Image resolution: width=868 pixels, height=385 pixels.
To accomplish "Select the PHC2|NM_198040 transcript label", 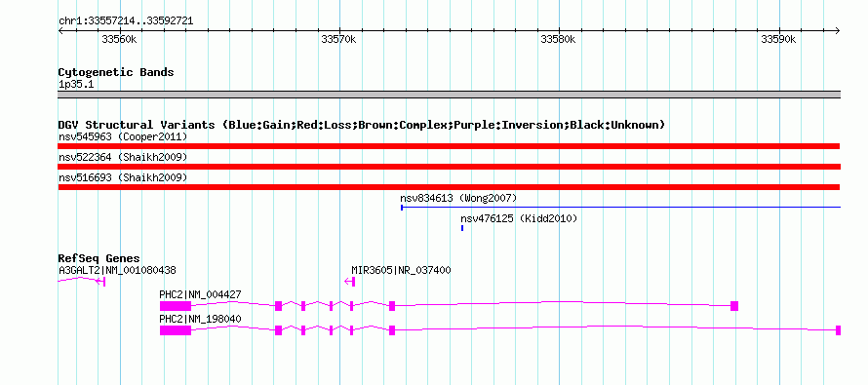I will 200,319.
